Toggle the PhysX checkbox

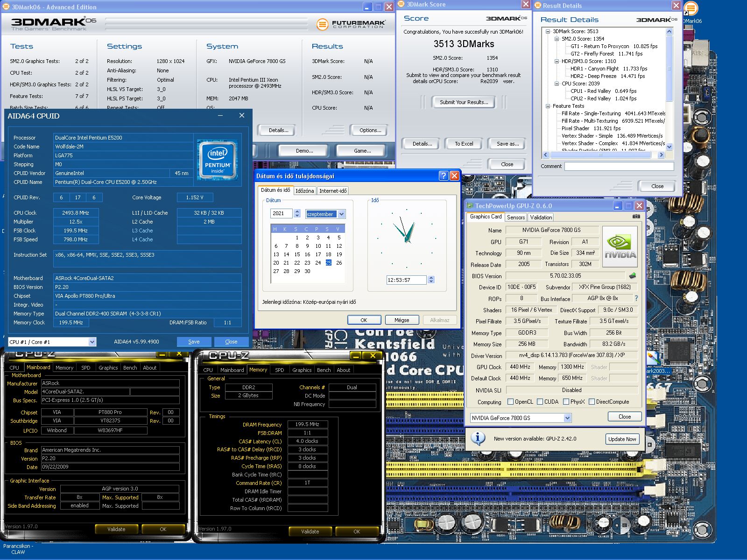pos(566,401)
